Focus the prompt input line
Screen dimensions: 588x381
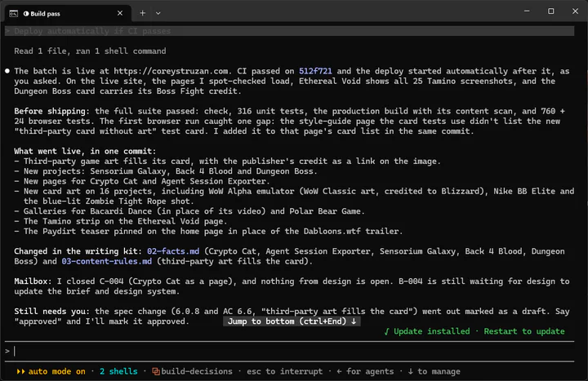click(x=289, y=351)
